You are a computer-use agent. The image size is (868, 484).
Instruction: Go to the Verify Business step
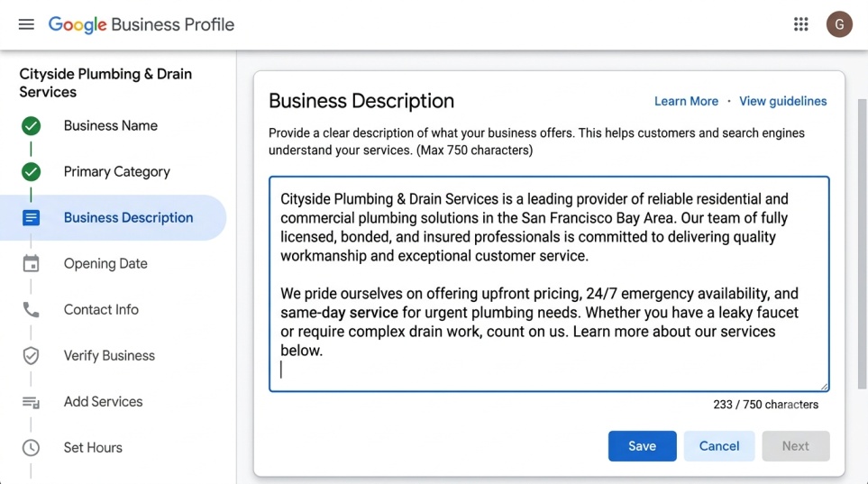coord(110,355)
